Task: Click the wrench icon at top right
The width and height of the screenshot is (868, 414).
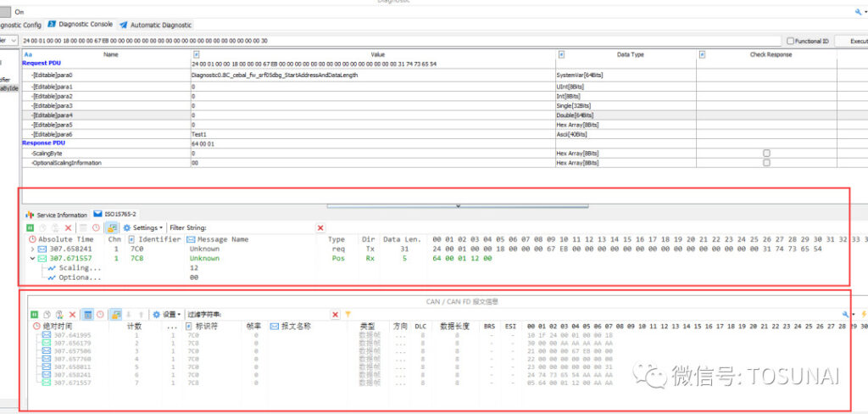Action: pos(858,12)
